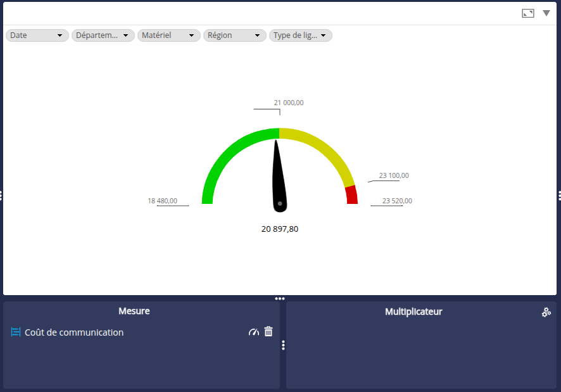
Task: Click the vertical dots between Mesure and Multiplicateur
Action: pos(283,345)
